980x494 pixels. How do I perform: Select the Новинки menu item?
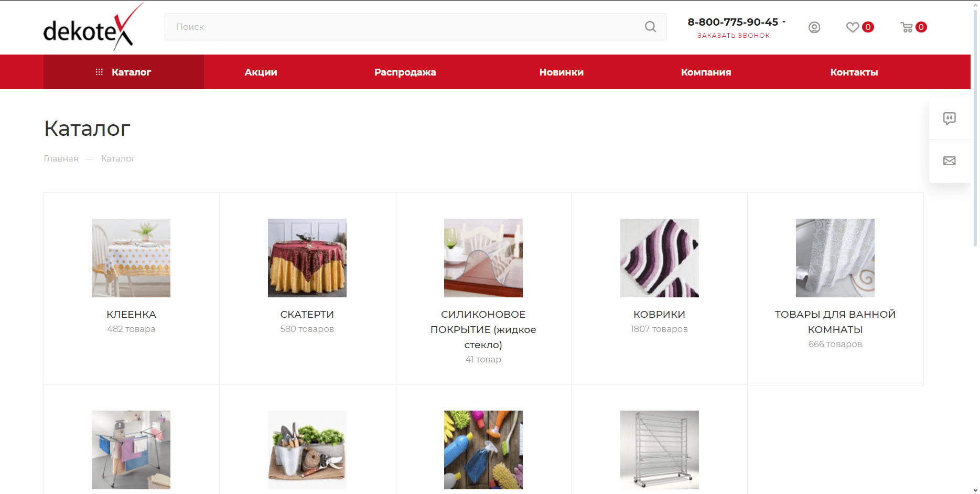(x=561, y=72)
